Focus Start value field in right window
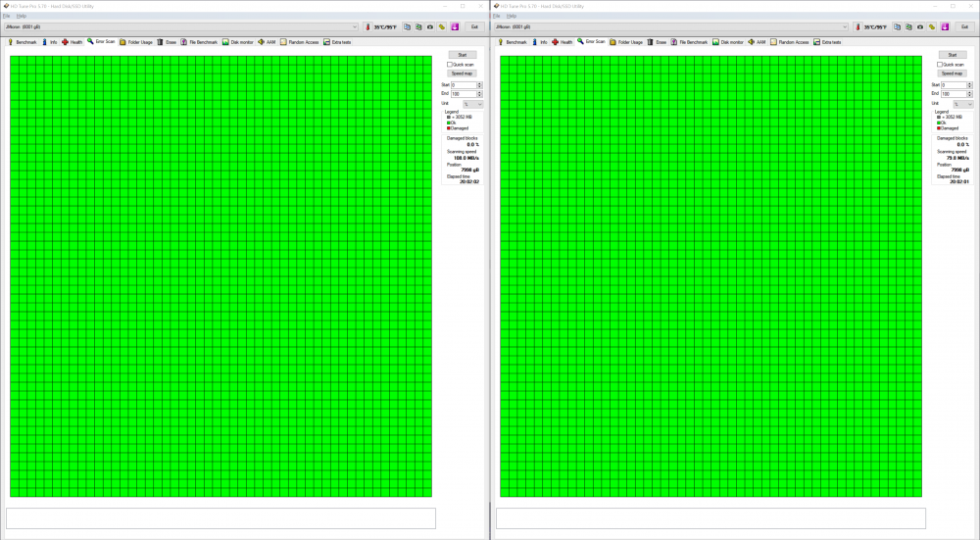980x540 pixels. point(954,85)
